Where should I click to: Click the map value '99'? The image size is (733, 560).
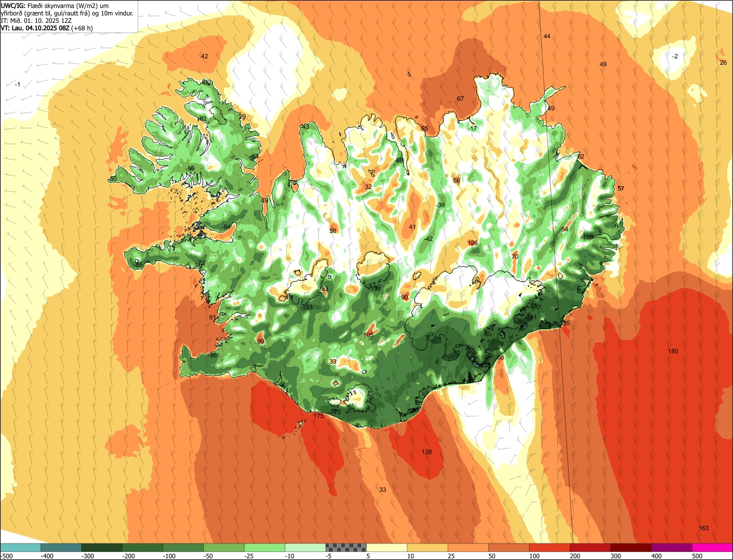[261, 341]
